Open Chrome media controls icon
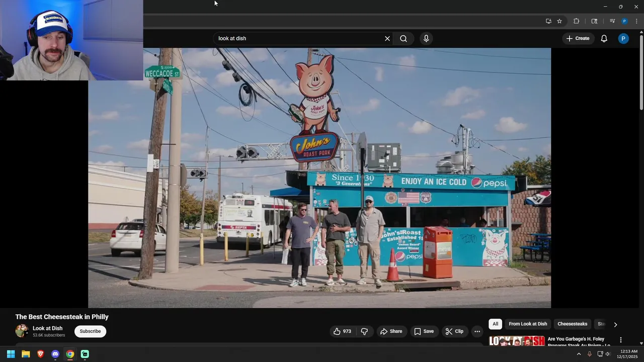This screenshot has width=644, height=362. (612, 21)
